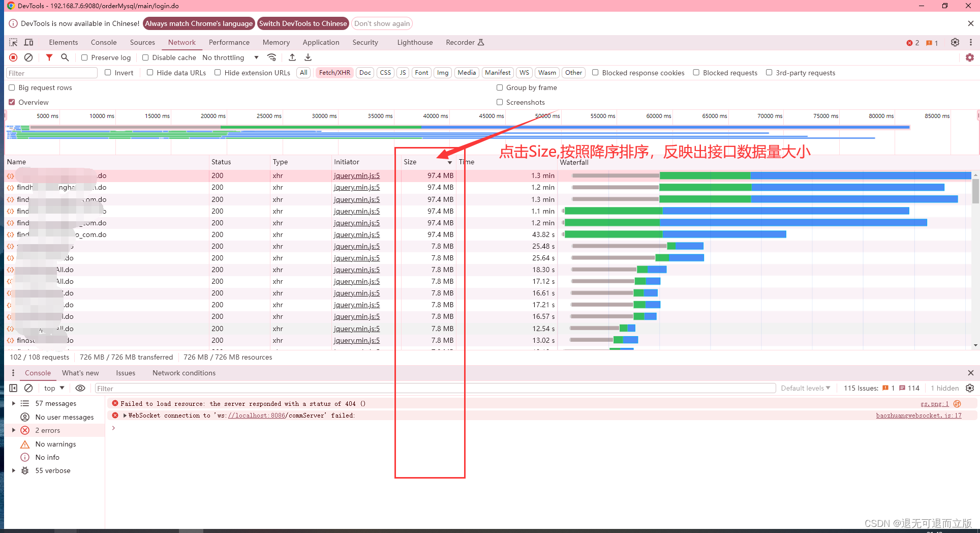The height and width of the screenshot is (533, 980).
Task: Click the console Filter input field
Action: click(435, 389)
